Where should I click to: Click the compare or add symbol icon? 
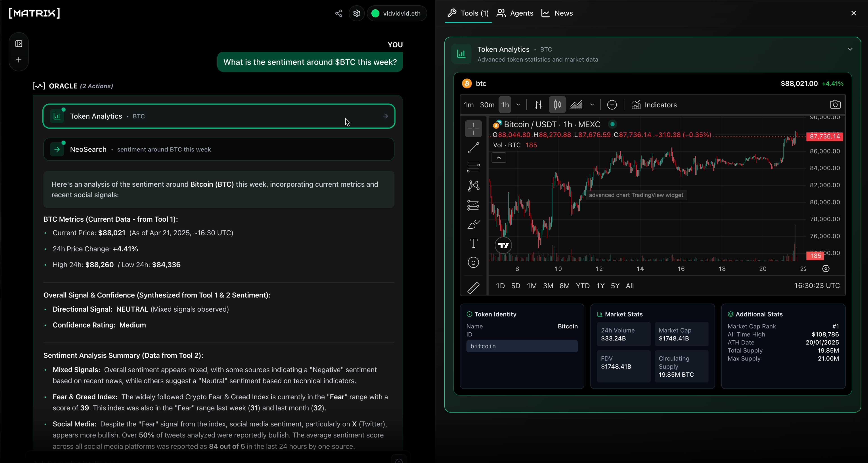612,105
